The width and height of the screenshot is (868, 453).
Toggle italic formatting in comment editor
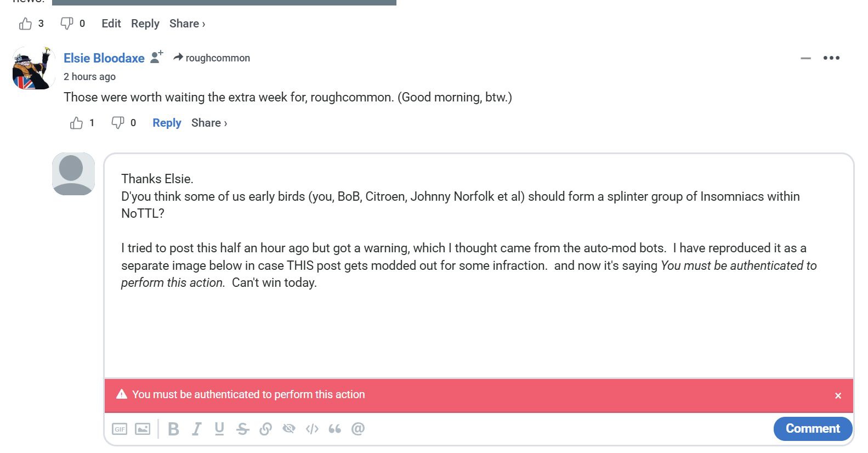[196, 429]
